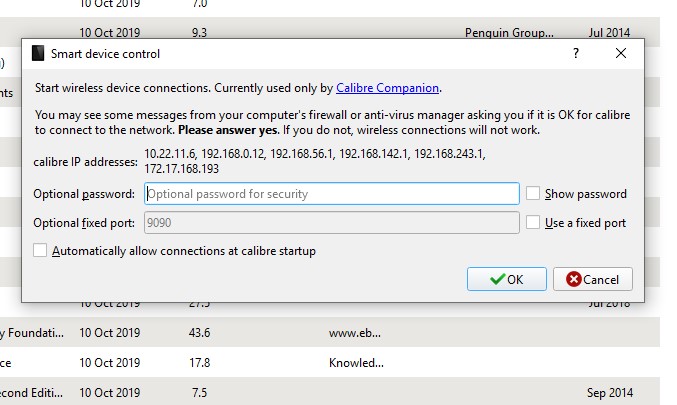Confirm the dialog with the OK button
Screen dimensions: 677x405
[507, 279]
